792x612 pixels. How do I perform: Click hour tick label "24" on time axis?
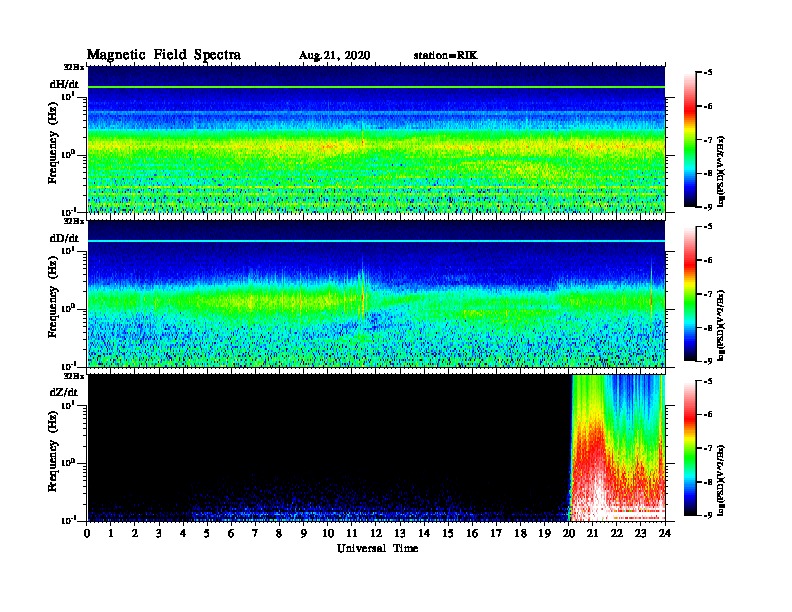(665, 533)
